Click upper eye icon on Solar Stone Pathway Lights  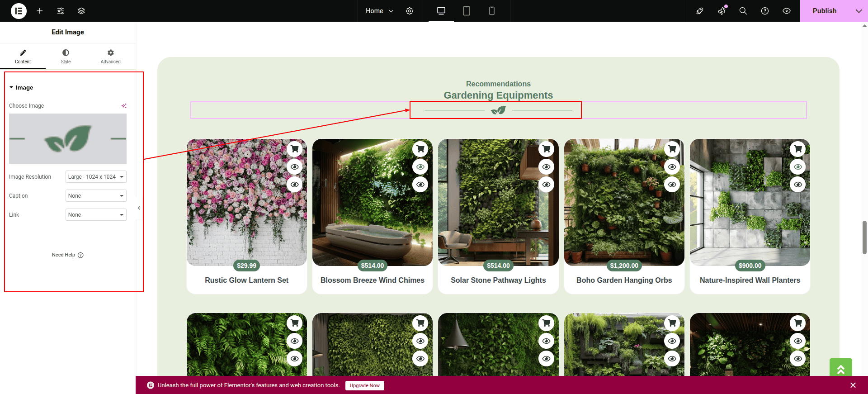pyautogui.click(x=547, y=167)
